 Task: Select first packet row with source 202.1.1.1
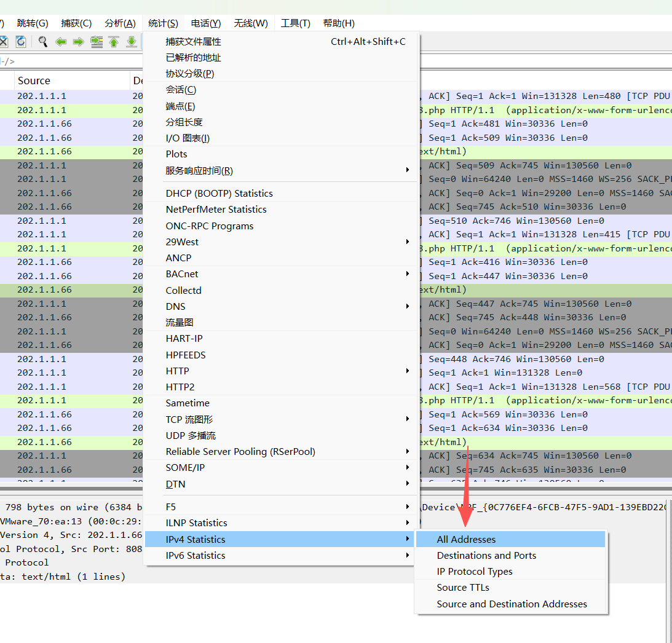71,97
